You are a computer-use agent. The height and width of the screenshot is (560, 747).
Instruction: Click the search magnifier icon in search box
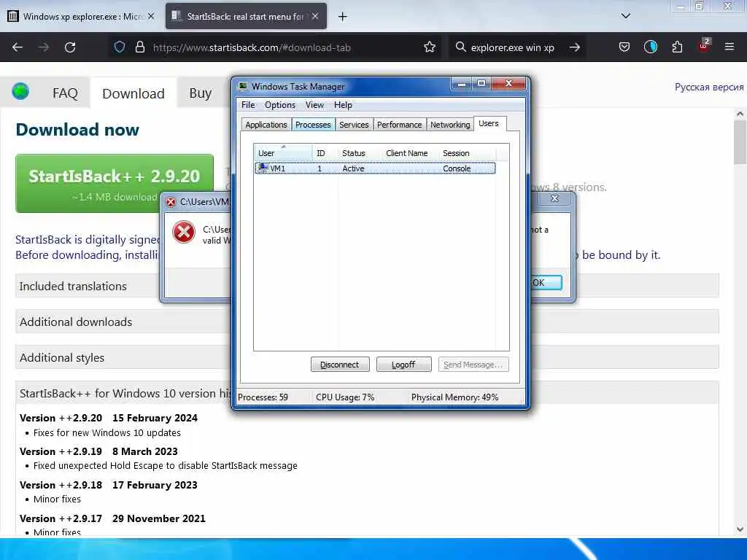click(x=460, y=47)
